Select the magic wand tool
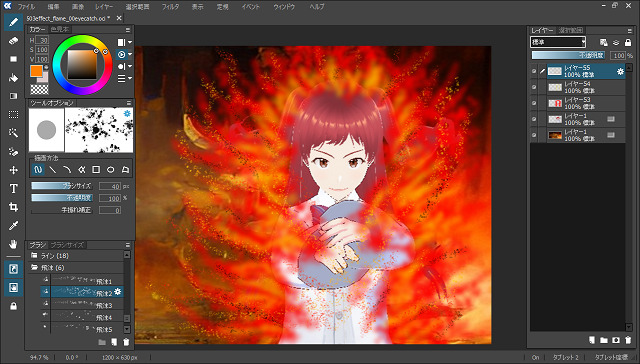 tap(13, 133)
